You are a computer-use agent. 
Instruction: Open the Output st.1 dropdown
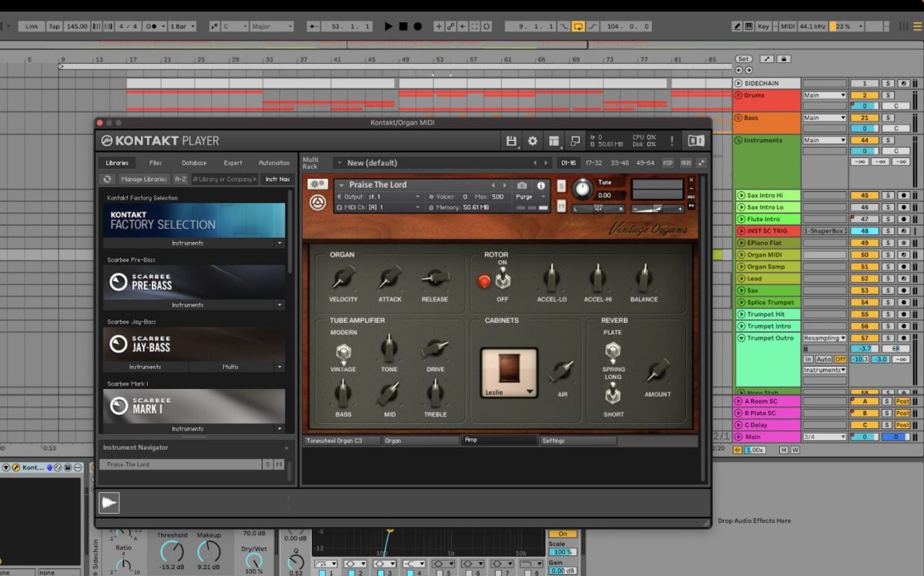[418, 197]
